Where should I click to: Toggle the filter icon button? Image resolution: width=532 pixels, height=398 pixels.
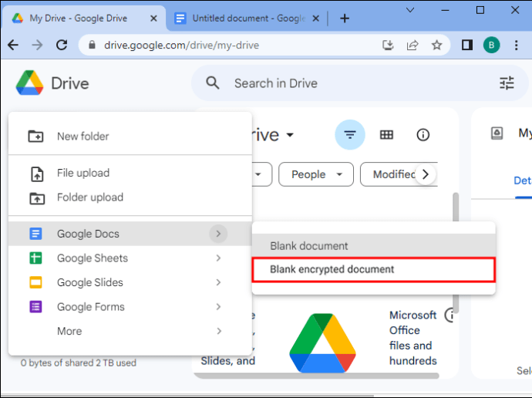pyautogui.click(x=350, y=135)
